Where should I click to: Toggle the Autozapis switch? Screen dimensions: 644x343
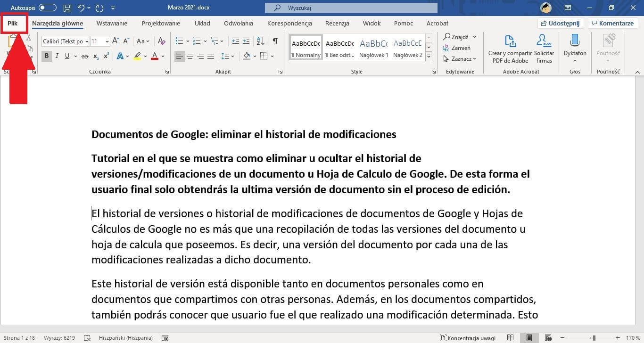coord(47,8)
